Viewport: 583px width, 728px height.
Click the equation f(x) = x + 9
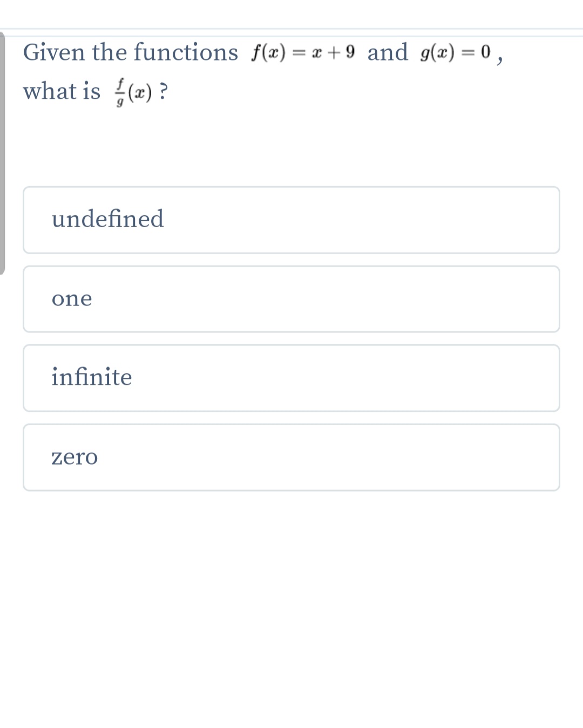pyautogui.click(x=302, y=51)
